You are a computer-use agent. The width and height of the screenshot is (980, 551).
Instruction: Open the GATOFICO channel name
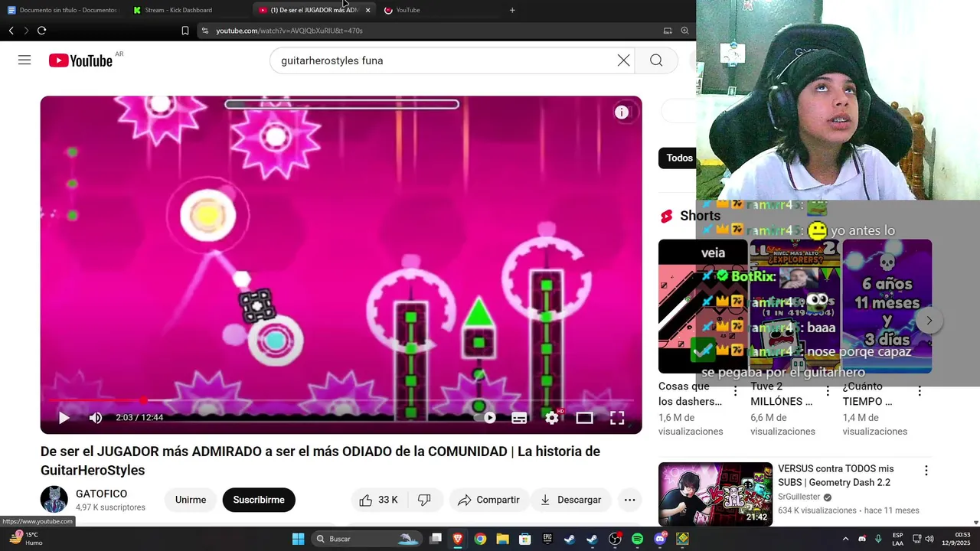click(101, 494)
